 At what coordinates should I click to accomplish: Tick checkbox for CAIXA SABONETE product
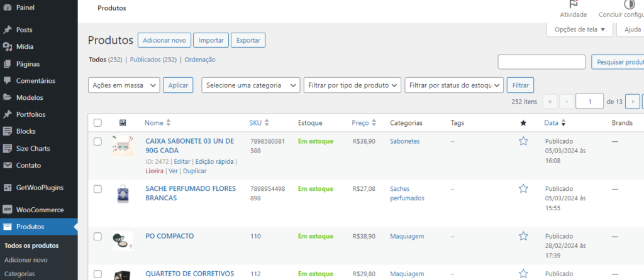[97, 142]
